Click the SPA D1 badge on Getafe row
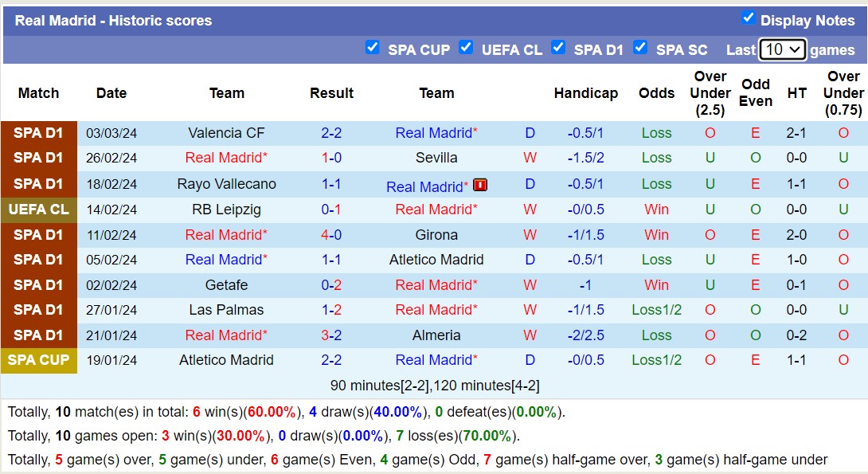Viewport: 868px width, 474px height. pyautogui.click(x=38, y=284)
